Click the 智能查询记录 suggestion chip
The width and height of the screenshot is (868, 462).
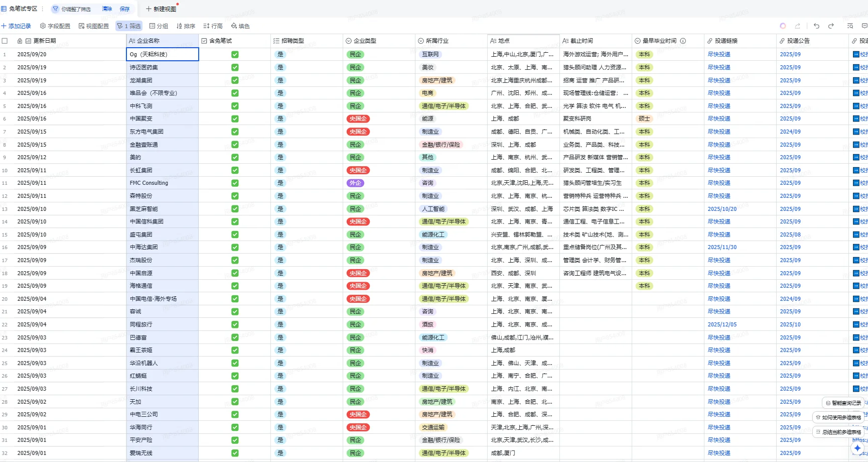point(843,403)
